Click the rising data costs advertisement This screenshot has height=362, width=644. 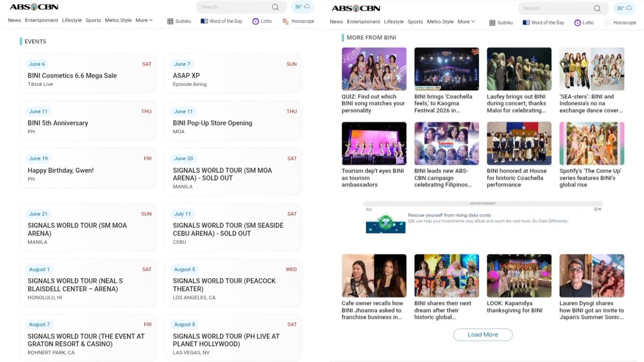pyautogui.click(x=483, y=221)
